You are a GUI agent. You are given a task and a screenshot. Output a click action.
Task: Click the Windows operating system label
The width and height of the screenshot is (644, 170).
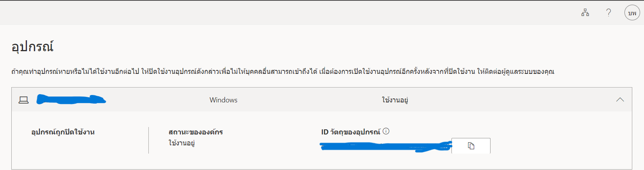[x=223, y=100]
